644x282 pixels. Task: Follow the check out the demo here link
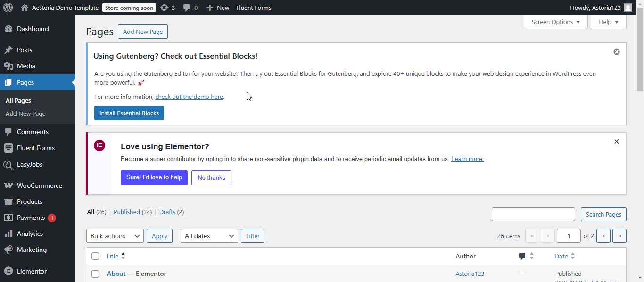point(189,97)
